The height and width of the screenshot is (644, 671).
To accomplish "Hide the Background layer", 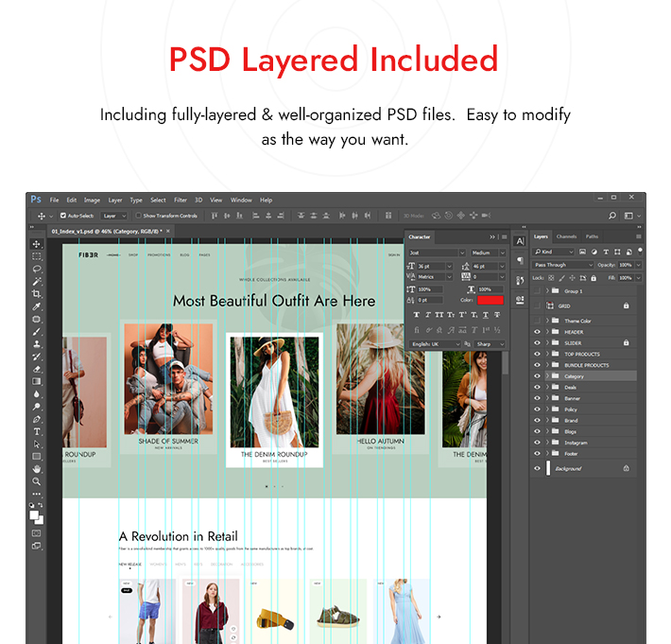I will click(537, 468).
